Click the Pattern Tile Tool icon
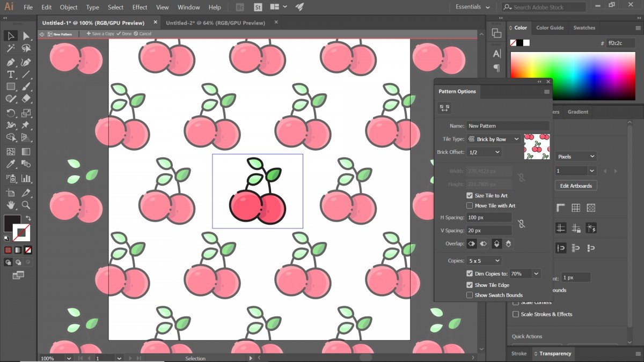Screen dimensions: 644x362 444,108
